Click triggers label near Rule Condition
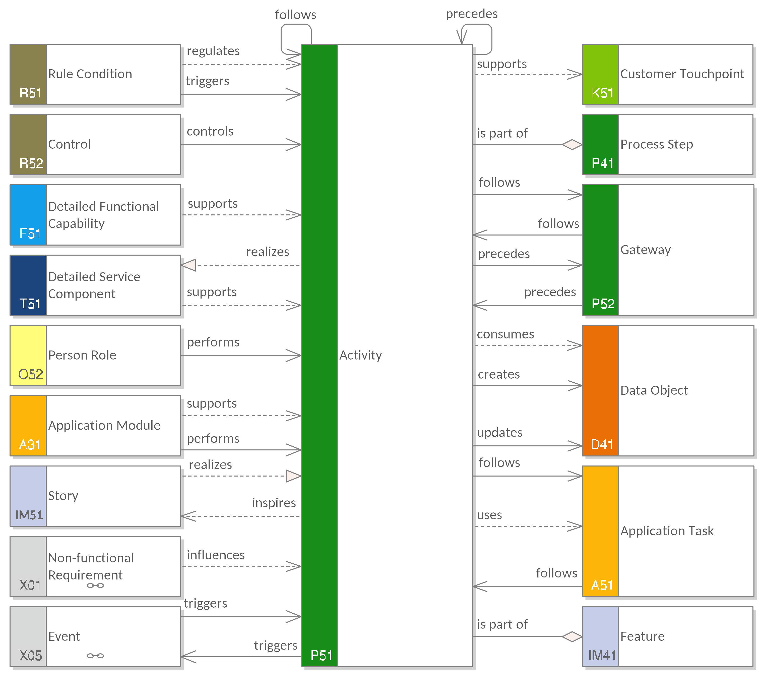This screenshot has width=764, height=700. (208, 81)
